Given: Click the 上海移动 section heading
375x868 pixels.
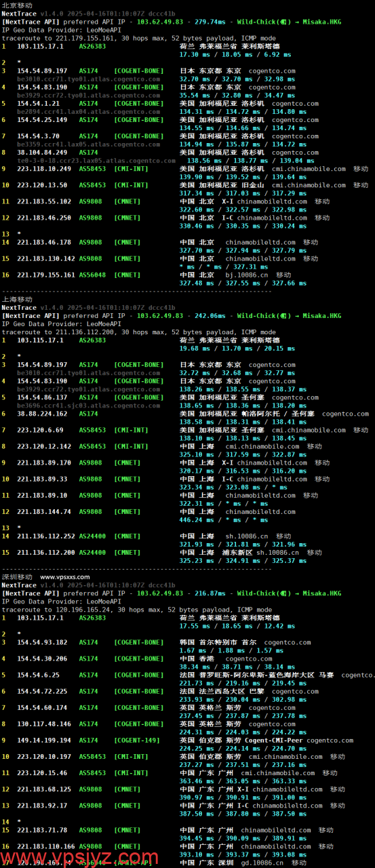Looking at the screenshot, I should [x=16, y=299].
